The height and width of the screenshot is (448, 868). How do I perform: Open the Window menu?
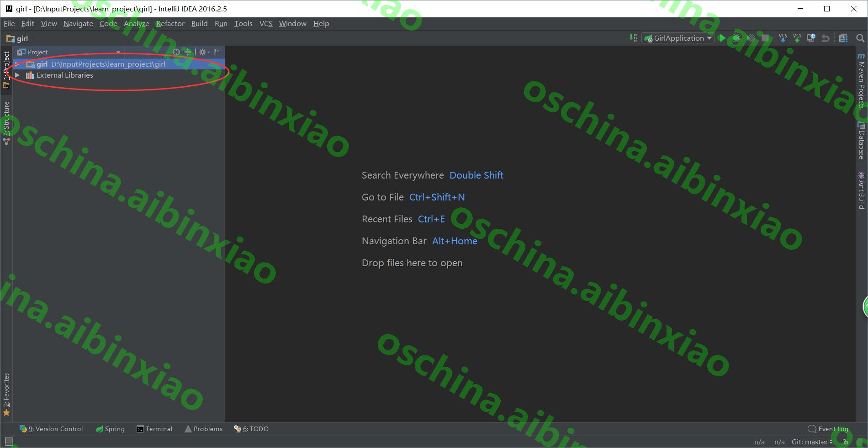(x=292, y=23)
